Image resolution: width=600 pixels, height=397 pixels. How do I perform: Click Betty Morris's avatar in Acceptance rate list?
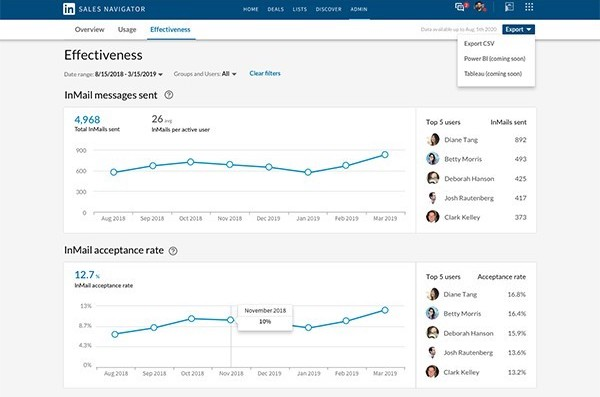click(432, 313)
